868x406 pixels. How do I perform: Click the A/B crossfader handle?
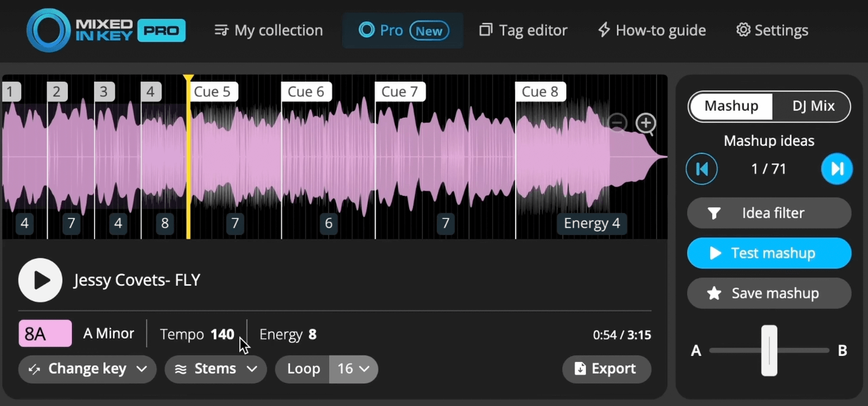pos(769,351)
